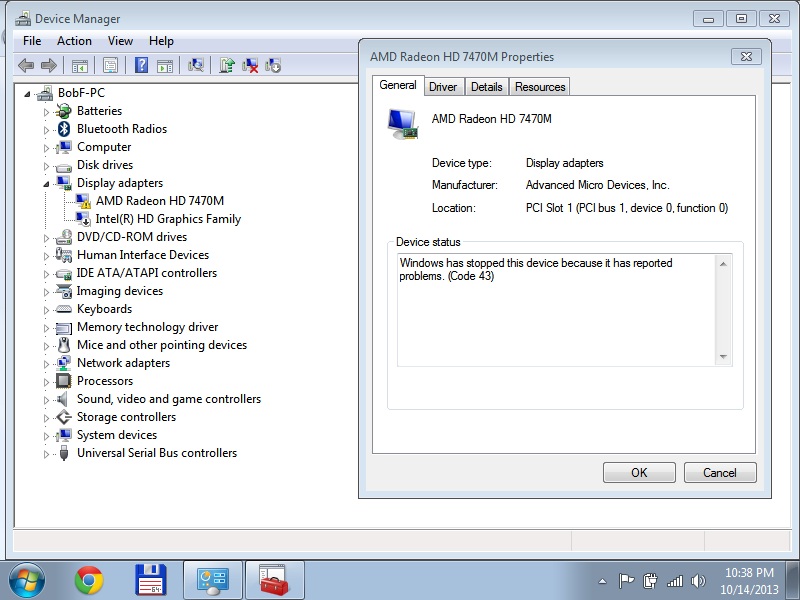Click the power plug battery tray icon
Screen dimensions: 800x600
(650, 581)
